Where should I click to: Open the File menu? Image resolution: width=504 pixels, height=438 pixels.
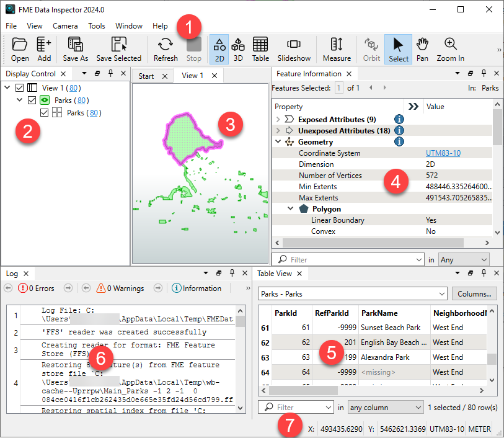click(x=11, y=25)
